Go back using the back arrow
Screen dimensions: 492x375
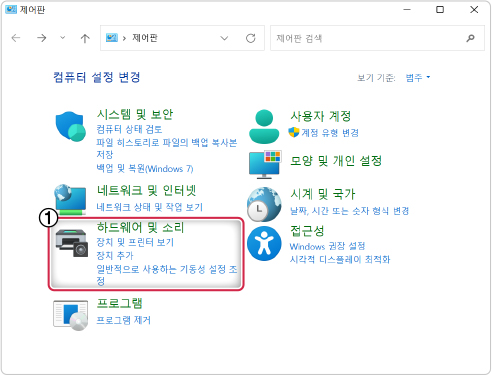16,38
